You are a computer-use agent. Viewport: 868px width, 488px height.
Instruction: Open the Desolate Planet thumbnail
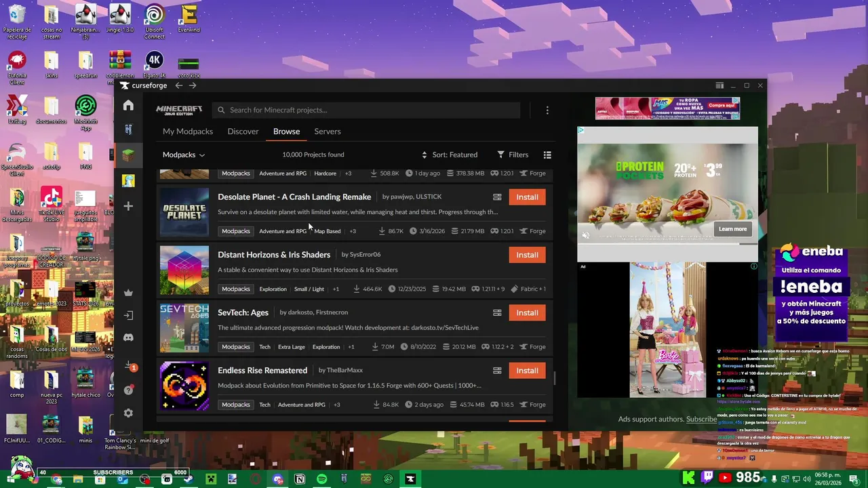(184, 212)
